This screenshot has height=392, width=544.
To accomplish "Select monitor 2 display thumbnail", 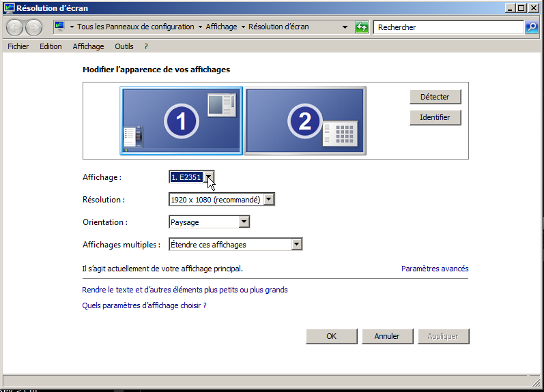I will [305, 121].
